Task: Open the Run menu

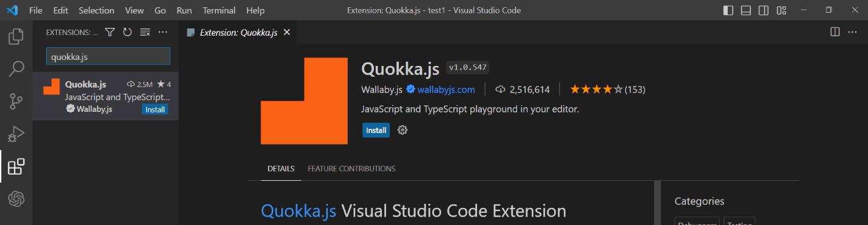Action: tap(184, 10)
